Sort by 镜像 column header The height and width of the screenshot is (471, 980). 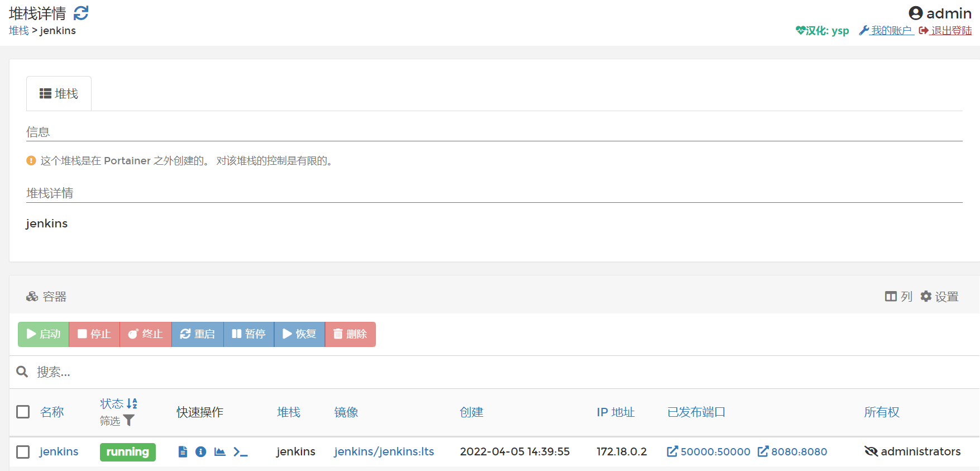pos(346,412)
